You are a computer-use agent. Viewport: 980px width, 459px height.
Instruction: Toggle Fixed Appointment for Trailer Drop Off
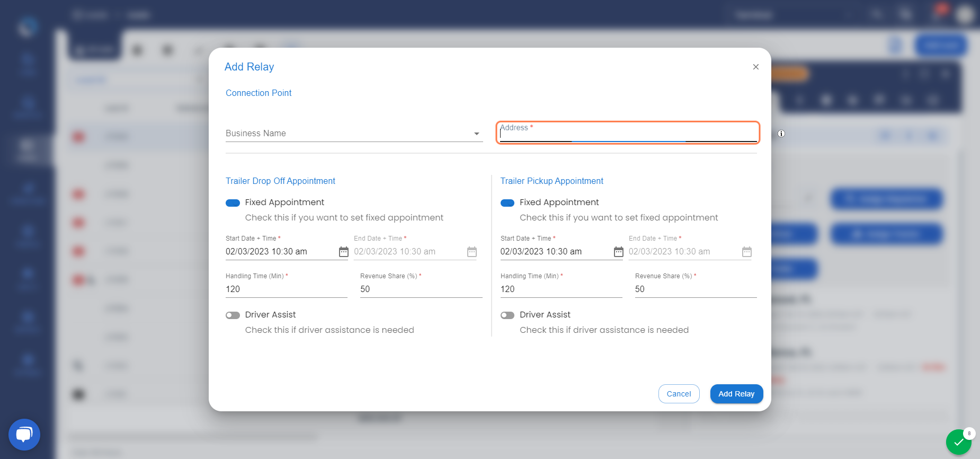pyautogui.click(x=233, y=203)
